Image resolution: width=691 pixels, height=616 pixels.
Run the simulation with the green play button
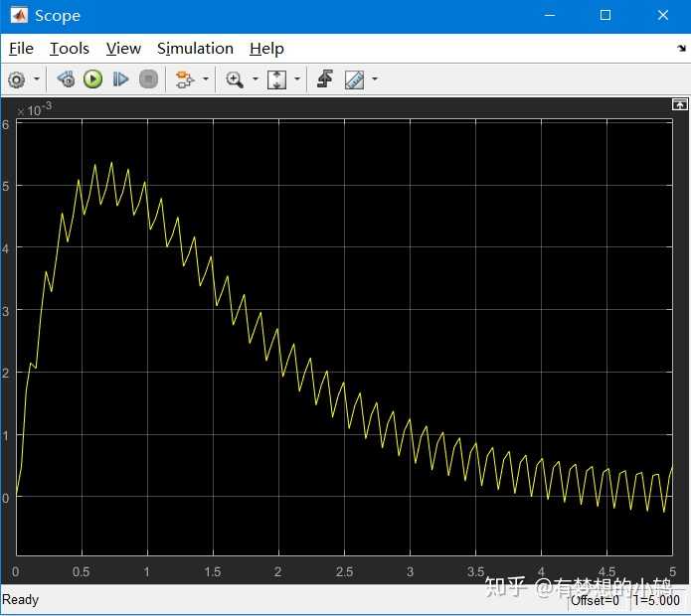[93, 79]
